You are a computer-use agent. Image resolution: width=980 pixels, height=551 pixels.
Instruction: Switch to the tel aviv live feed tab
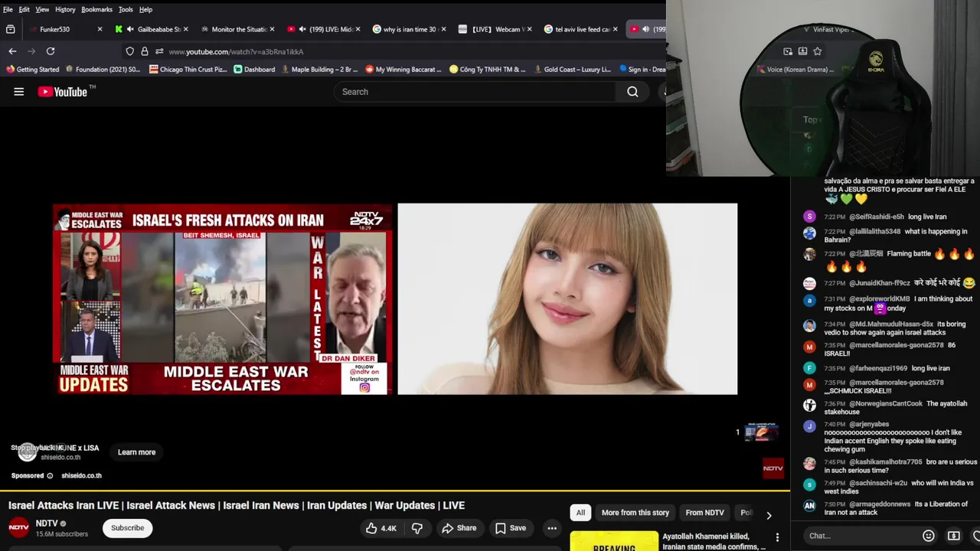tap(582, 29)
